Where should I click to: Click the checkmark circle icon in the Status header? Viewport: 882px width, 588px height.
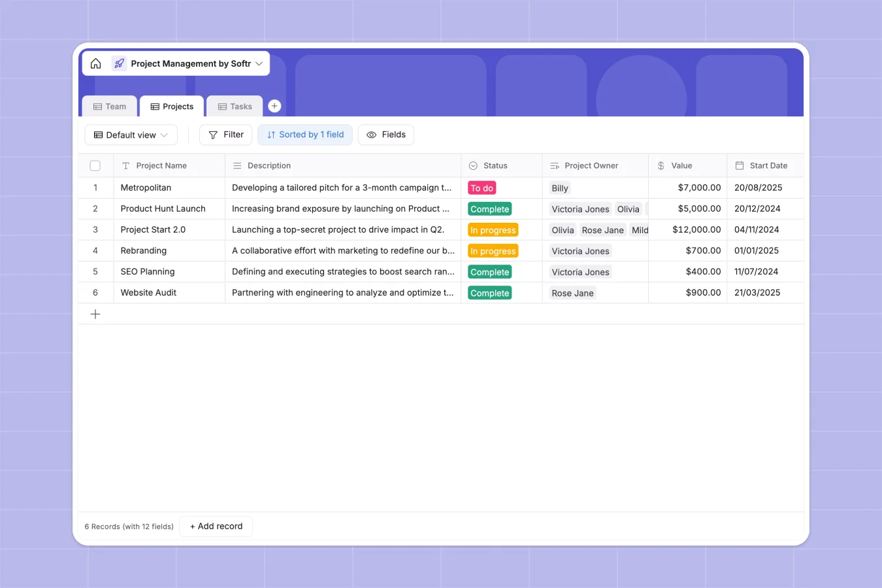pyautogui.click(x=472, y=165)
